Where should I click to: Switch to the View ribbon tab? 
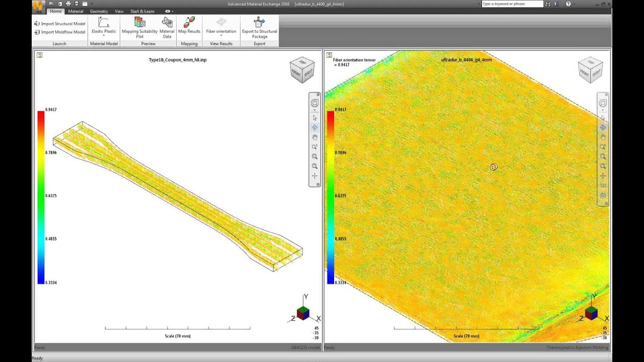[119, 11]
